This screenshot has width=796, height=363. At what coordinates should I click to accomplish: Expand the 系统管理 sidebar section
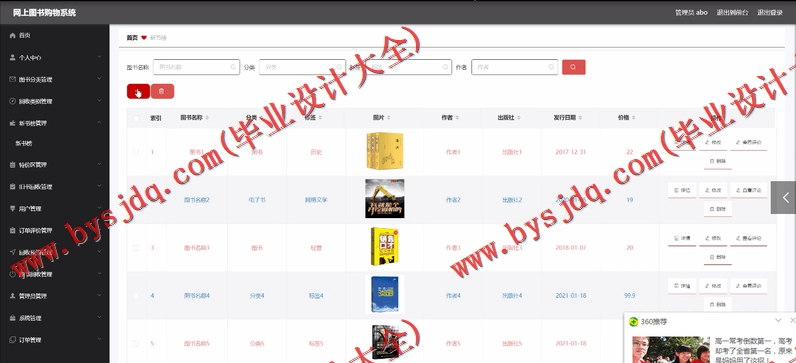[100, 318]
